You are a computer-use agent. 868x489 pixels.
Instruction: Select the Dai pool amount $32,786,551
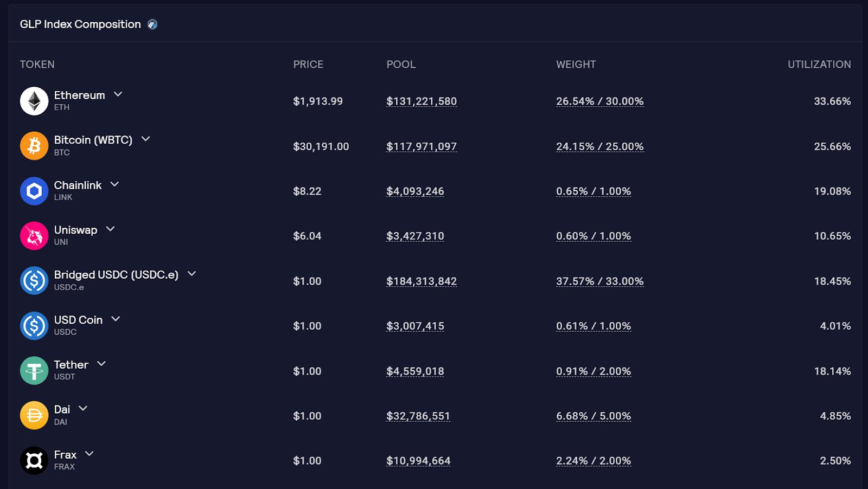click(418, 416)
